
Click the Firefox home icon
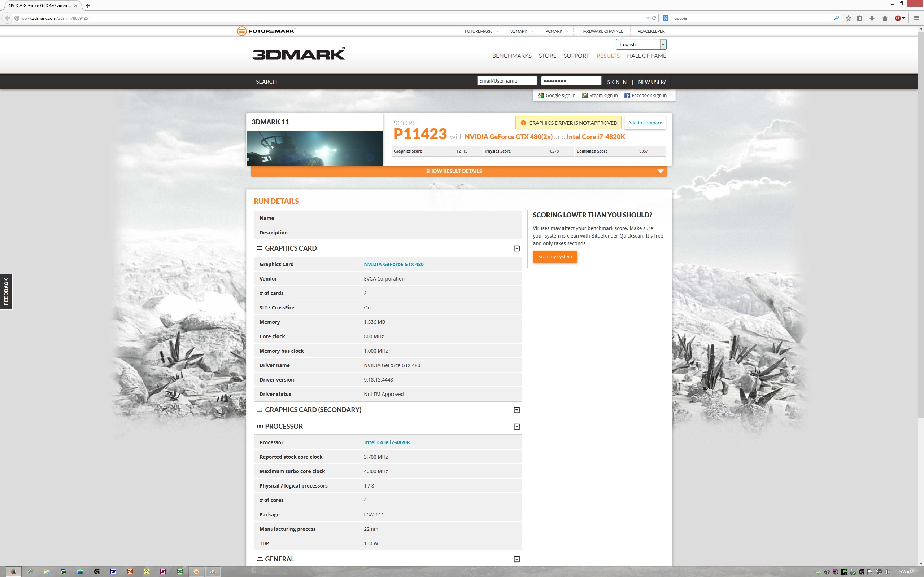885,18
